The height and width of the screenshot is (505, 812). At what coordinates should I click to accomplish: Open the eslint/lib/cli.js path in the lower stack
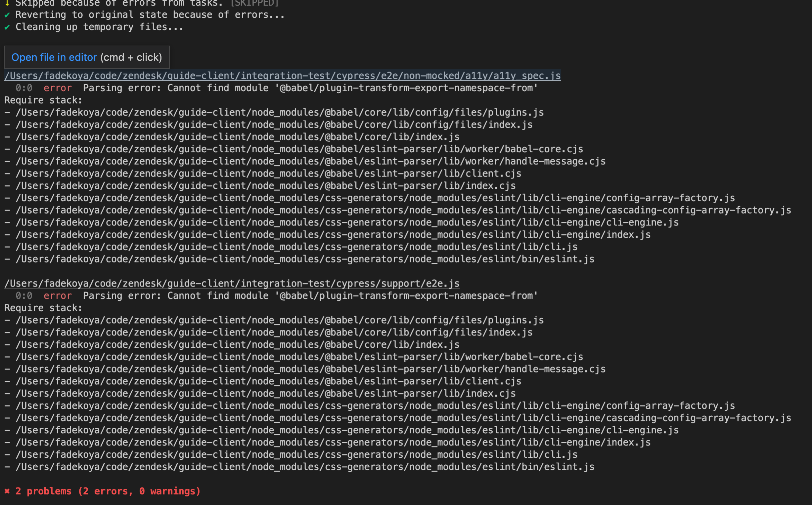pos(296,455)
